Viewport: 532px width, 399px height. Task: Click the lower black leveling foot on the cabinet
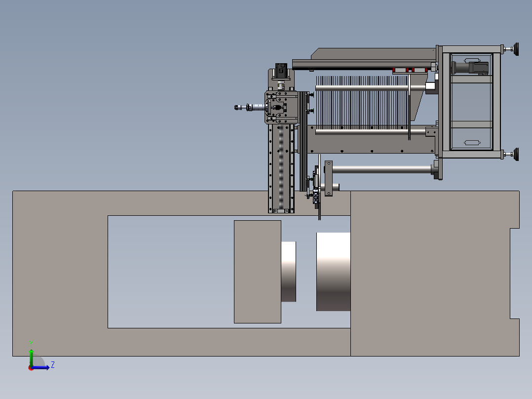516,155
